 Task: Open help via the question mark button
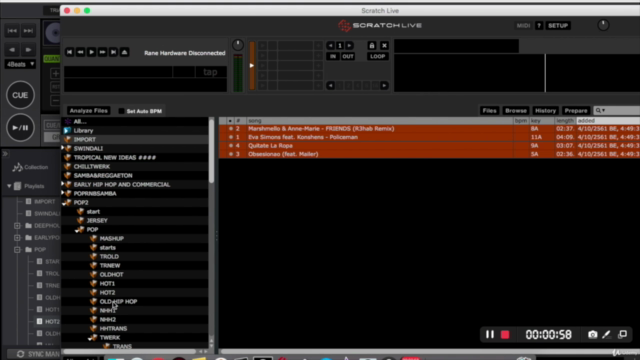(x=539, y=26)
